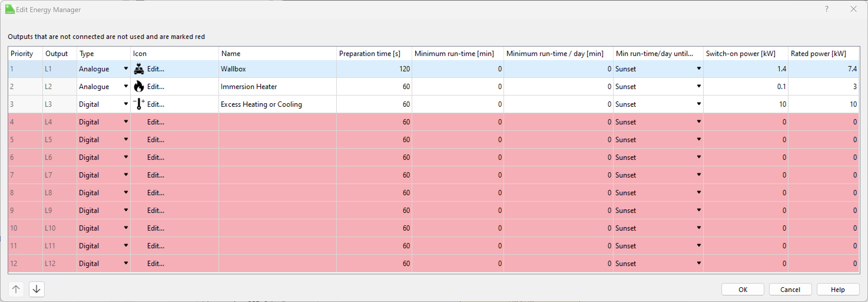Click the Wallbox car charger icon

(x=139, y=69)
